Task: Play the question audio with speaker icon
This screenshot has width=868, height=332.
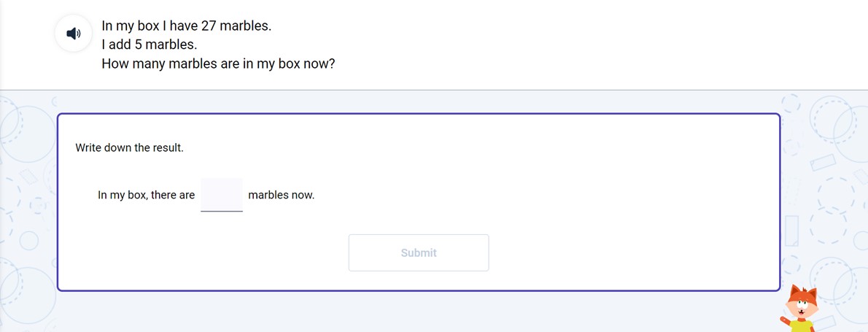Action: 73,34
